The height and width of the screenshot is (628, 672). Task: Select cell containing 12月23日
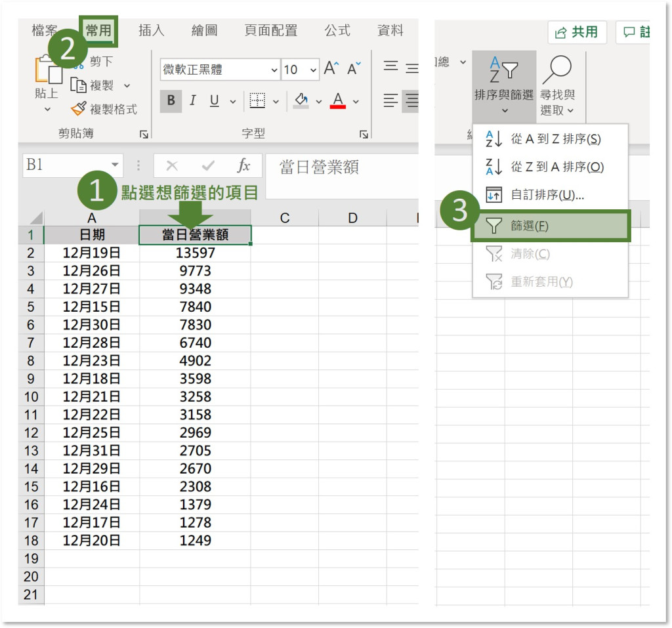click(92, 361)
